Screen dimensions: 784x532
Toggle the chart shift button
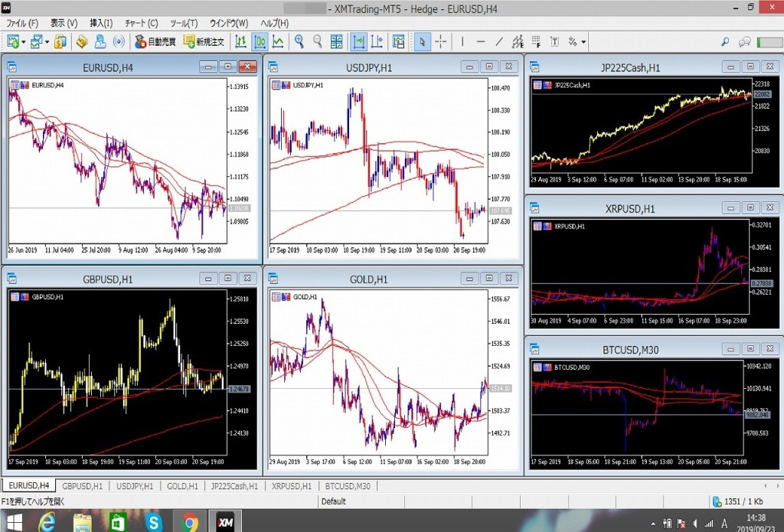pyautogui.click(x=377, y=41)
